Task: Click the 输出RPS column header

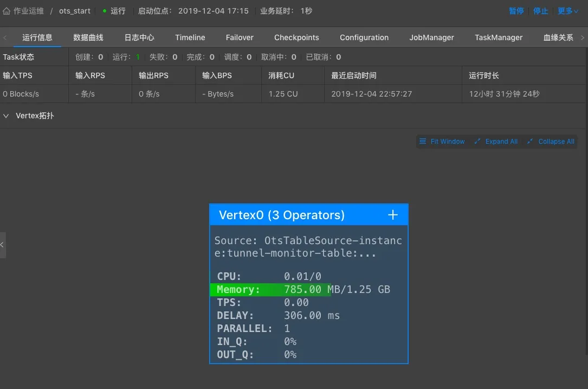Action: (x=153, y=75)
